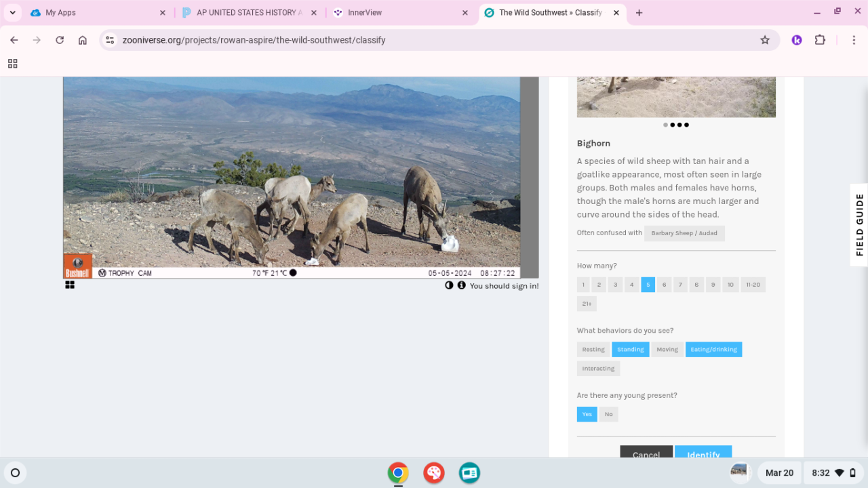This screenshot has width=868, height=488.
Task: Click the Bighorn example photo
Action: coord(676,97)
